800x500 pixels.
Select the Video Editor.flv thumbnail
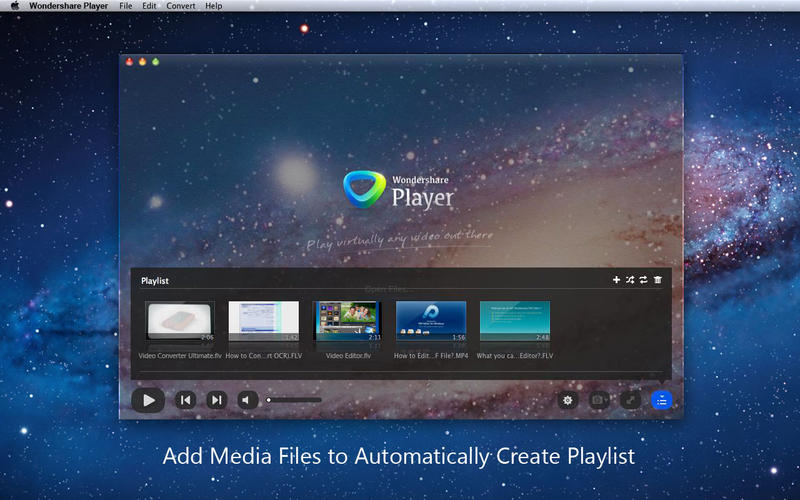pyautogui.click(x=347, y=322)
